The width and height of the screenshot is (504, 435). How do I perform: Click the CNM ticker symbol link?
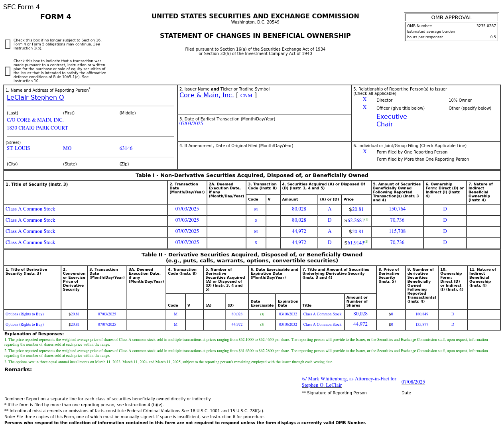pyautogui.click(x=246, y=96)
